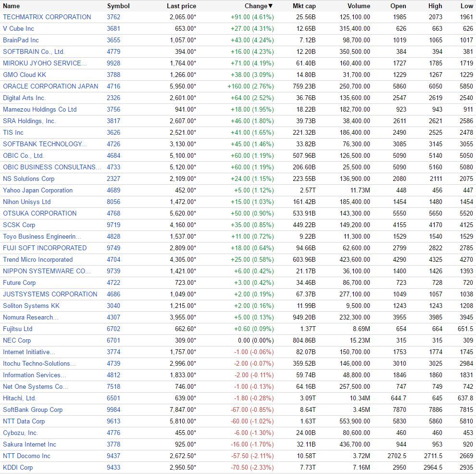
Task: Click symbol 4689 link
Action: pos(113,190)
